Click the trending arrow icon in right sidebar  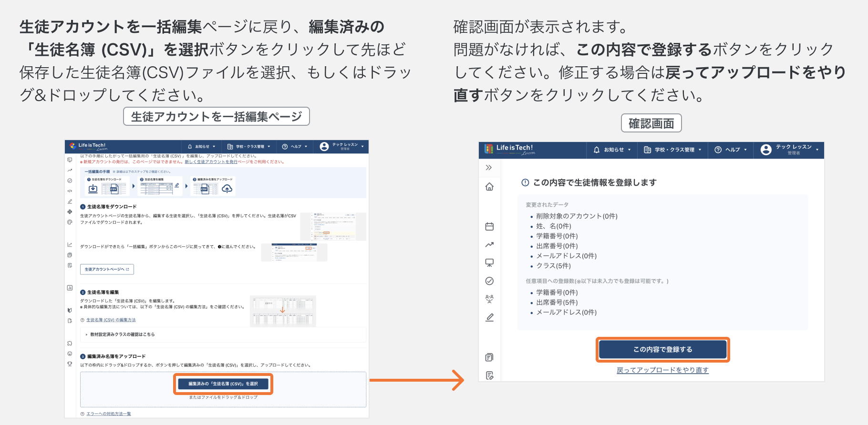pyautogui.click(x=489, y=244)
